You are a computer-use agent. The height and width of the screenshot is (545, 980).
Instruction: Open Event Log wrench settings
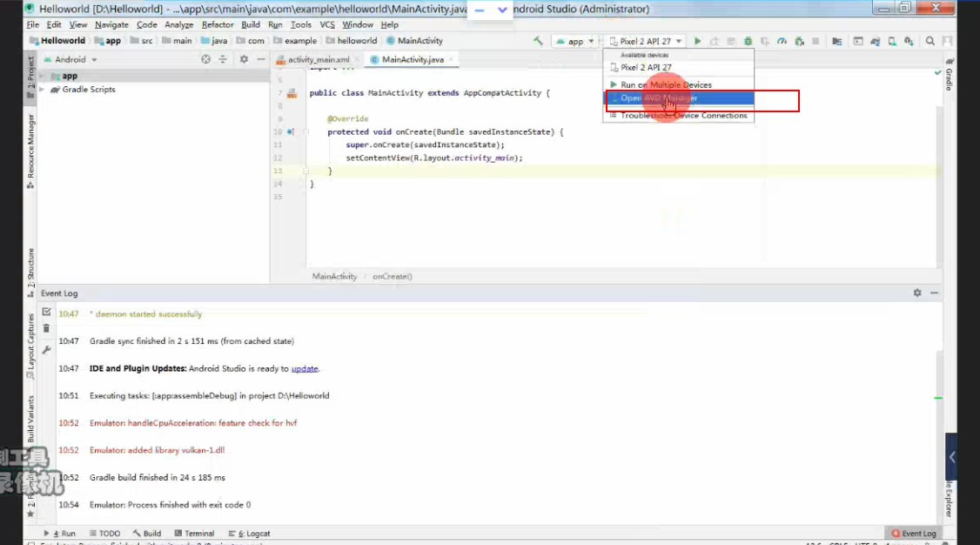[46, 350]
